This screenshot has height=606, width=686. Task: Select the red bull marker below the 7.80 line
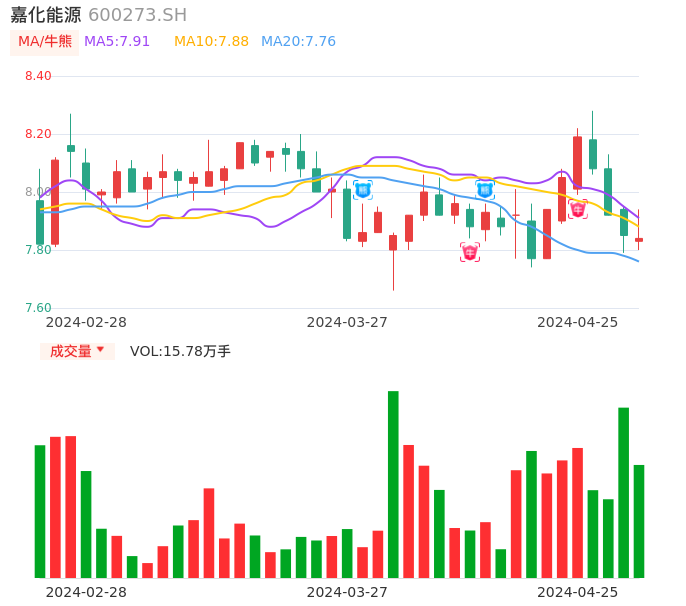tap(470, 252)
